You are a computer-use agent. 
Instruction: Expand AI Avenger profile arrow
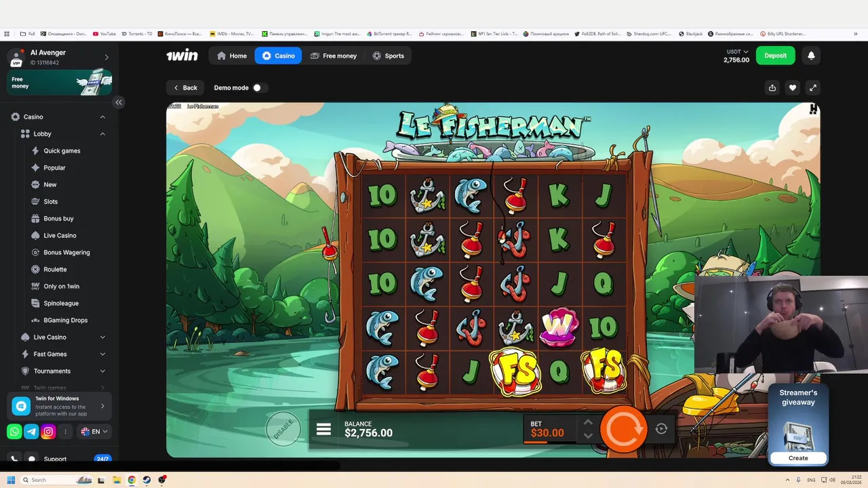tap(106, 57)
